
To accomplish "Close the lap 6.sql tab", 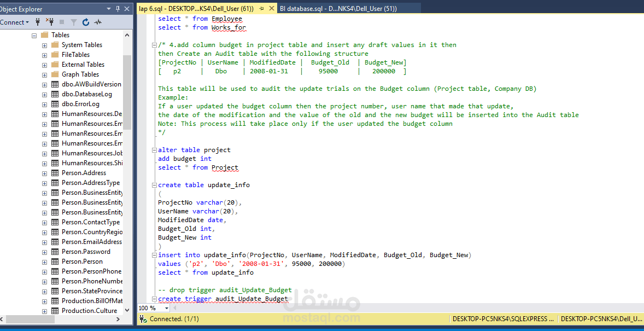I will pos(272,8).
